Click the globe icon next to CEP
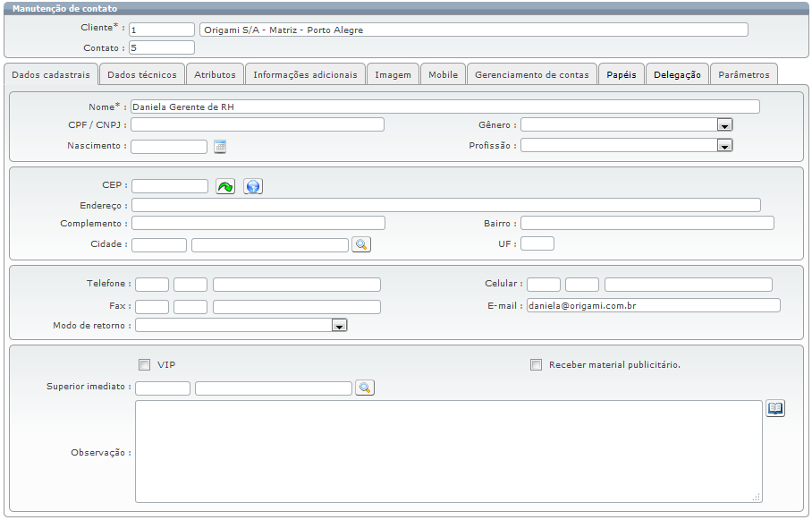 click(x=253, y=186)
